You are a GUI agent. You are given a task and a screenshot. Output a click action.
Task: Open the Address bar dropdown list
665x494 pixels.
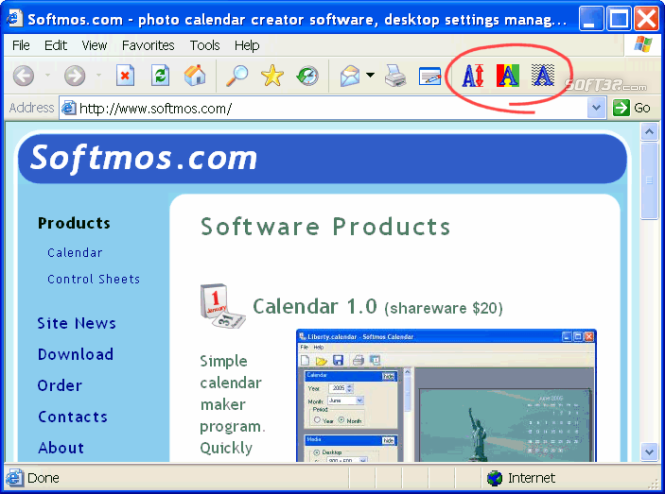597,108
